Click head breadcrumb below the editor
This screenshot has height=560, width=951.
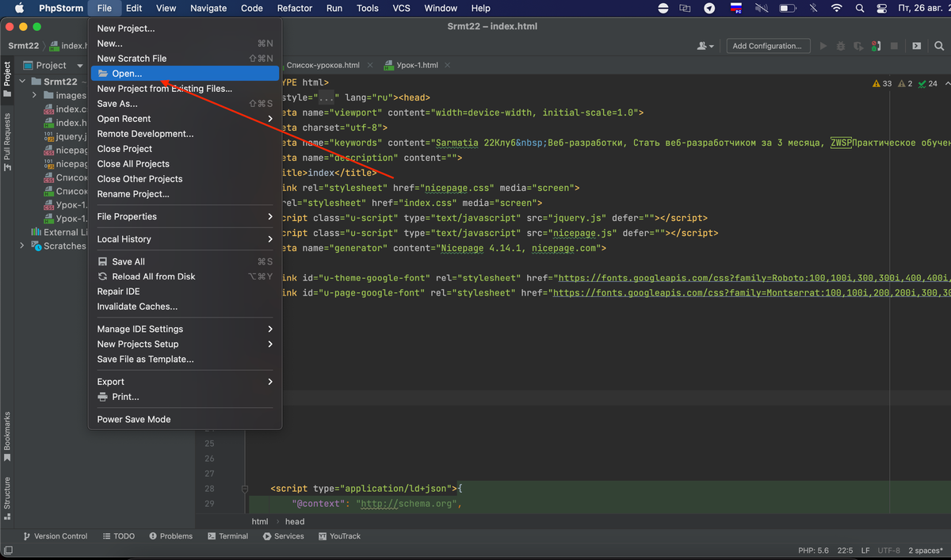point(295,521)
